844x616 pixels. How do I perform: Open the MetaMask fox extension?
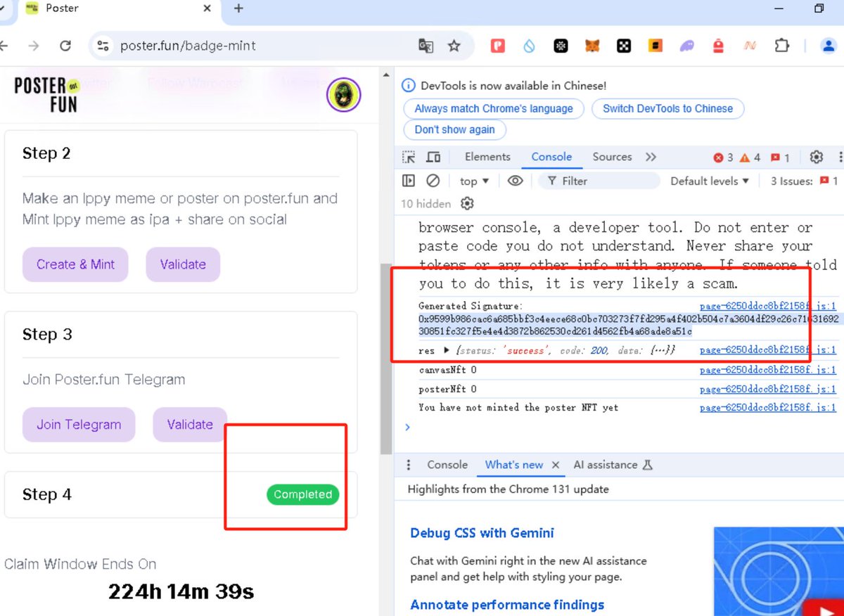tap(593, 46)
